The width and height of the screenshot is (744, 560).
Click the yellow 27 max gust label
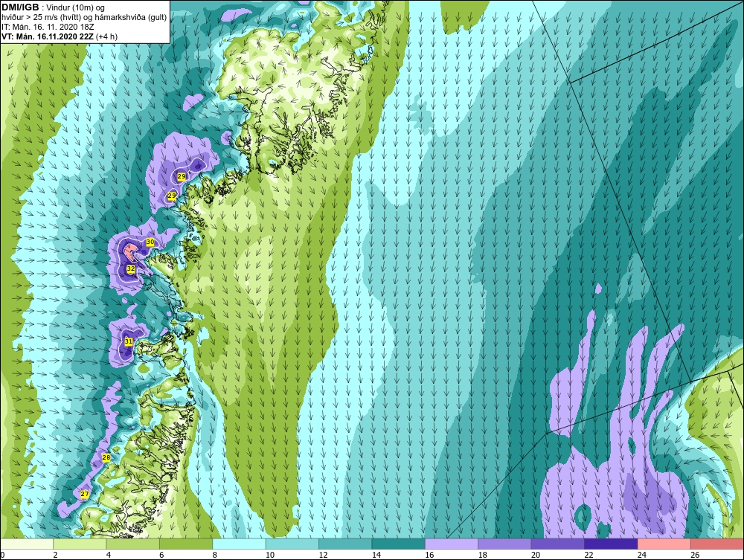tap(85, 494)
